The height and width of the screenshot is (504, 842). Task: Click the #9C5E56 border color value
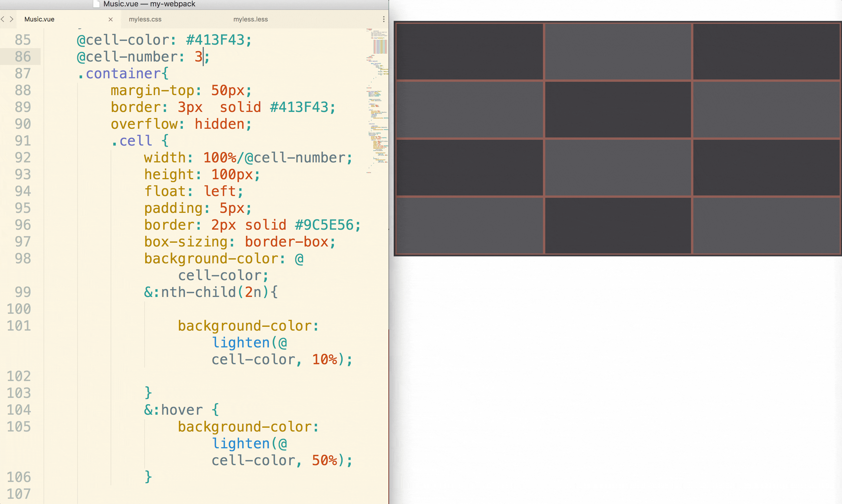(x=324, y=225)
